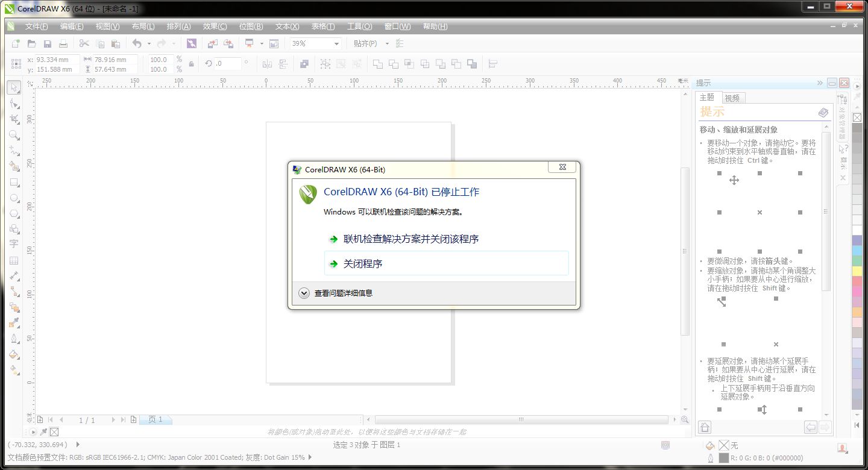Select the Polygon tool
Screen dimensions: 868x470
(x=14, y=213)
